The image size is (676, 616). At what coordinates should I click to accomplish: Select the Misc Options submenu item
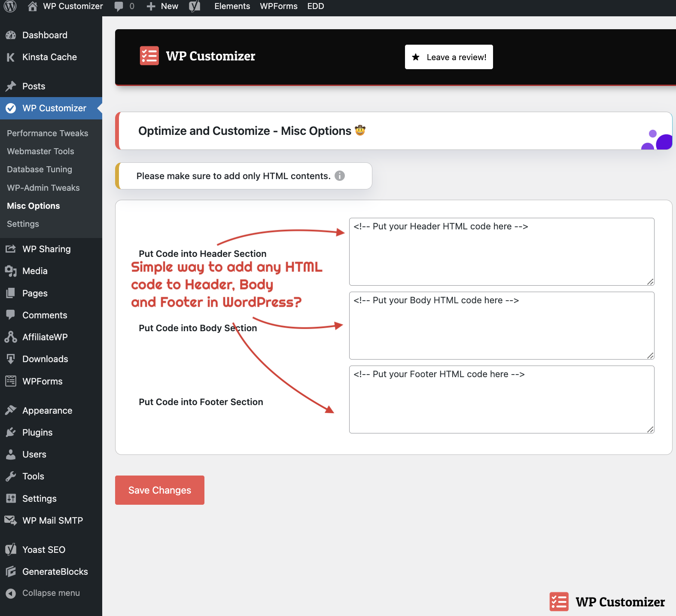pos(33,206)
